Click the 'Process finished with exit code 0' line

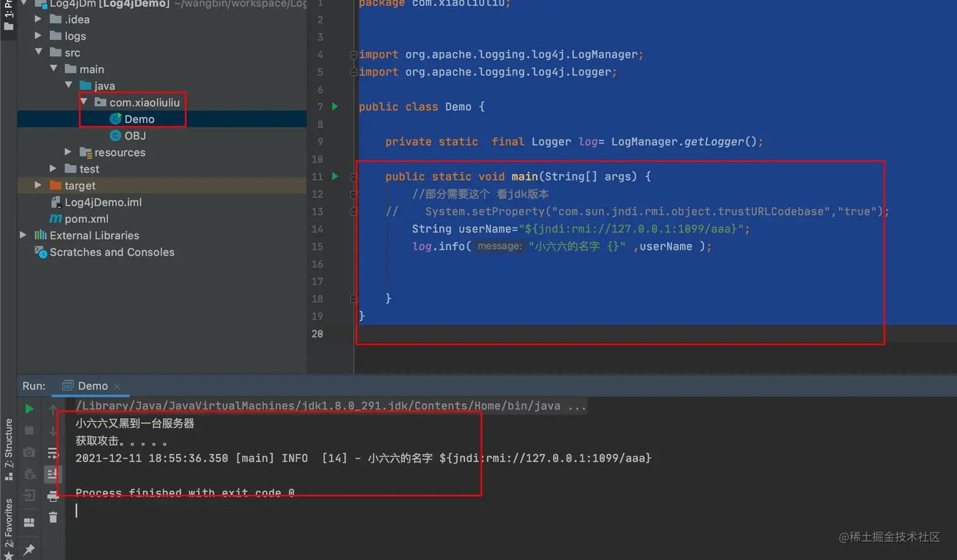click(185, 492)
